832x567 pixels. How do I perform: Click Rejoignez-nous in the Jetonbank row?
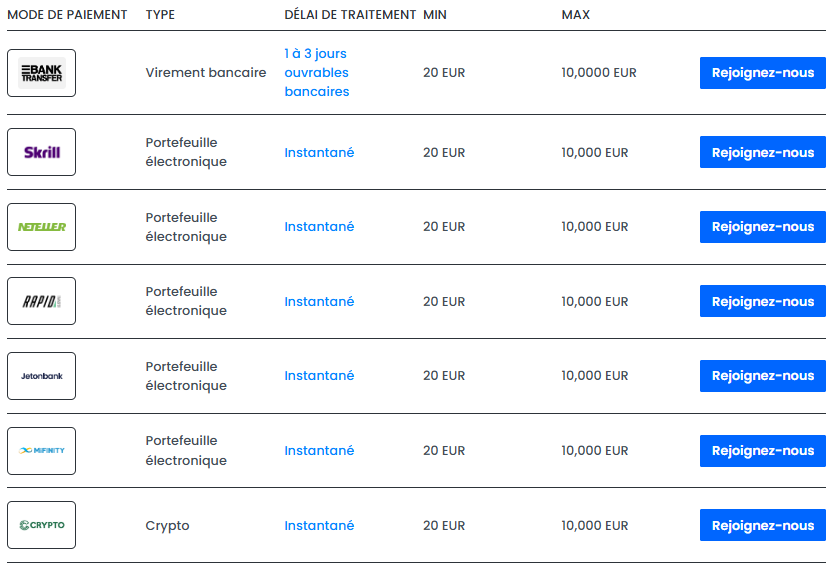(x=762, y=376)
